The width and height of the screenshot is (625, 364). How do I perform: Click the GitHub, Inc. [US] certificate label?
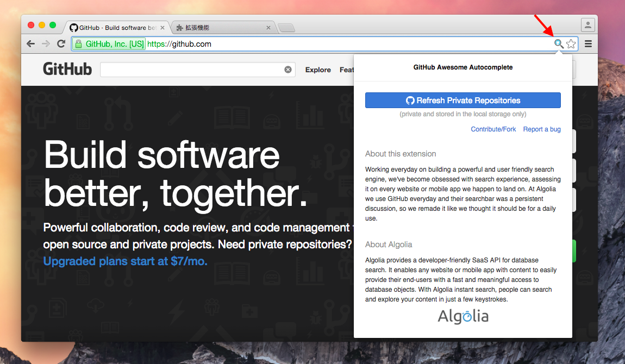(115, 44)
